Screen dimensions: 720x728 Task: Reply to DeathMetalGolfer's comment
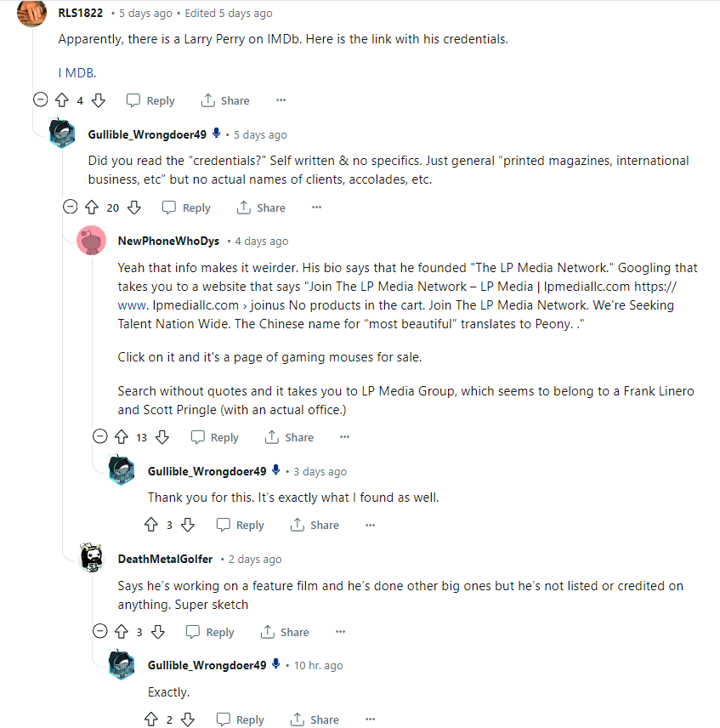coord(209,632)
